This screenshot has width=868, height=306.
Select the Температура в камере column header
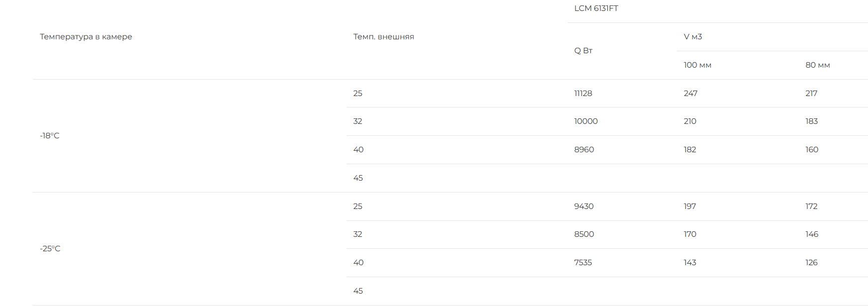click(86, 37)
